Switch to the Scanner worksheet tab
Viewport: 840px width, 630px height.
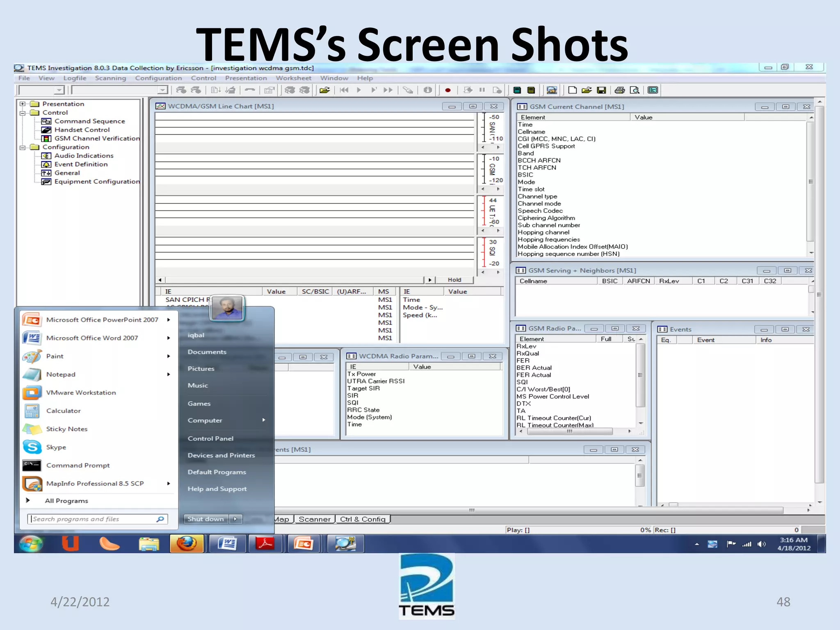314,519
